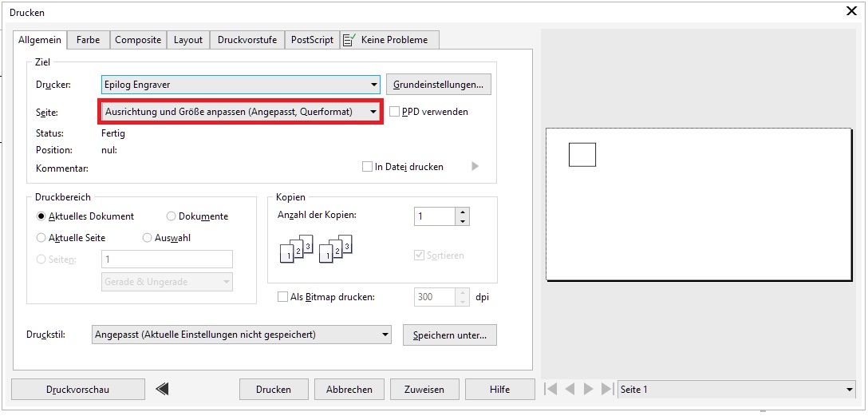Select Aktuelles Dokument radio button
Screen dimensions: 868x416
pyautogui.click(x=41, y=216)
